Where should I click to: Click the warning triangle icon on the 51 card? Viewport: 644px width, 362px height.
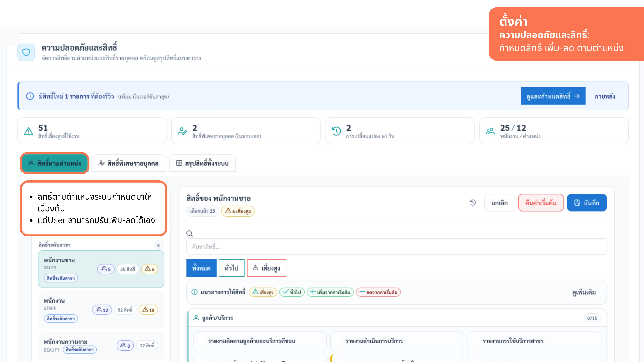pos(29,131)
